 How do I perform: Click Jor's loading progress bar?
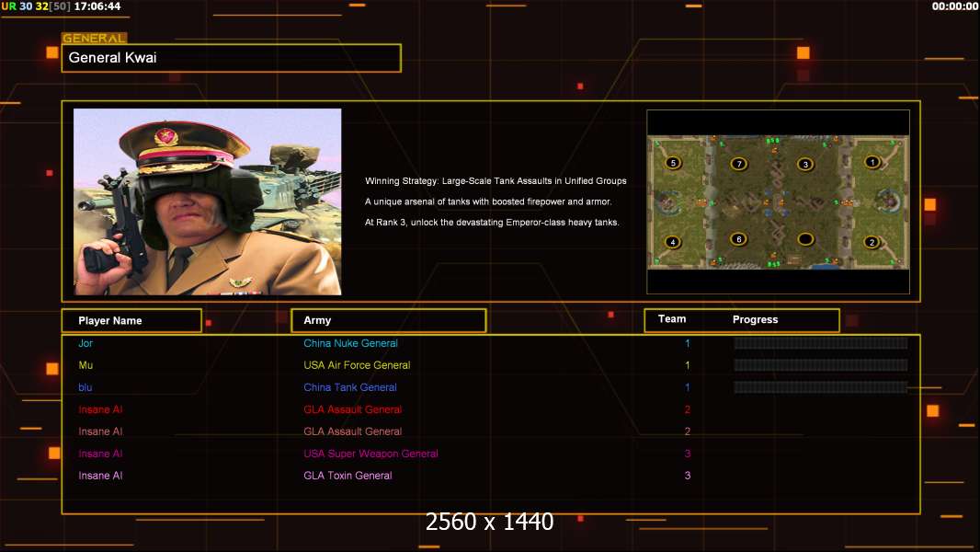pos(820,342)
